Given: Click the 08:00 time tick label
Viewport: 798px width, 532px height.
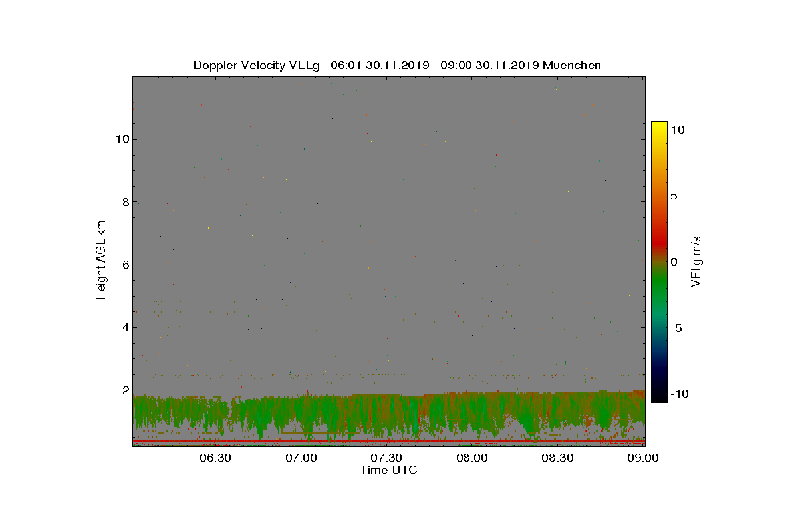Looking at the screenshot, I should click(x=472, y=458).
